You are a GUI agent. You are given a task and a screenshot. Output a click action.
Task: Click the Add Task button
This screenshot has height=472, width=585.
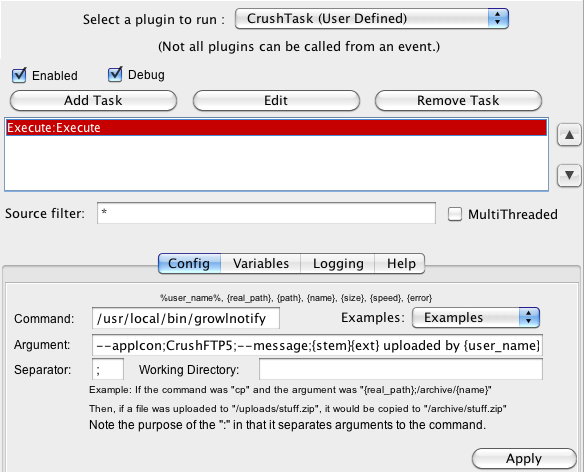(93, 100)
